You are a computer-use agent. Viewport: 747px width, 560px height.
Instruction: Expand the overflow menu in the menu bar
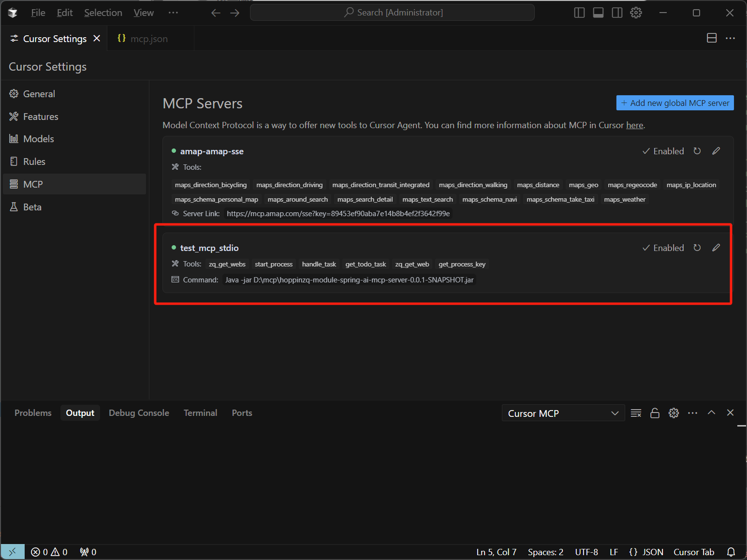[x=173, y=13]
